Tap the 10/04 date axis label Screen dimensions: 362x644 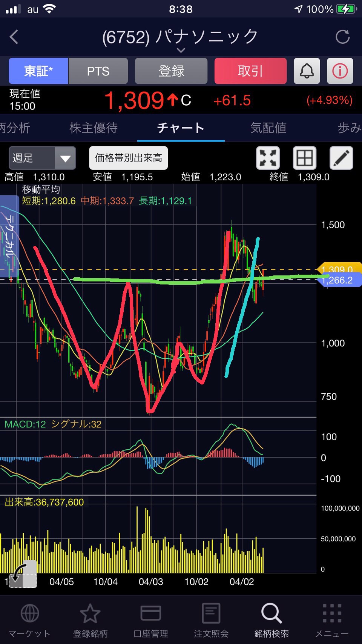click(106, 582)
